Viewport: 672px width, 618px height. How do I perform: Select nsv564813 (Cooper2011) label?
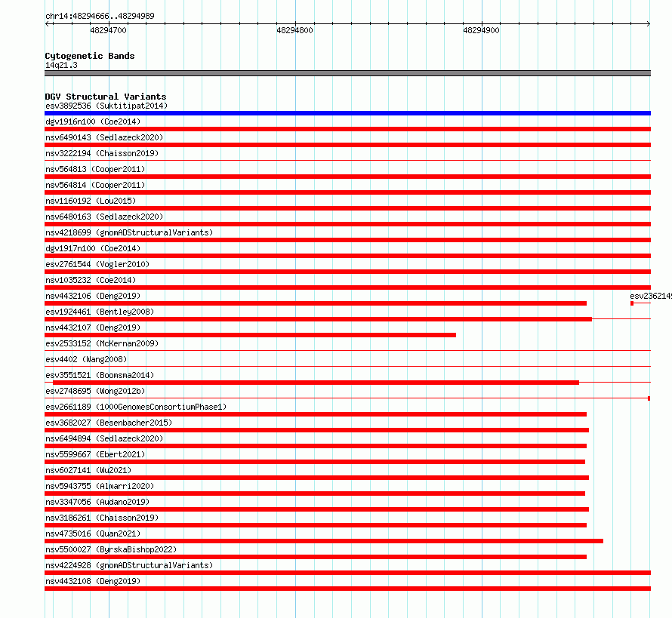pyautogui.click(x=95, y=169)
